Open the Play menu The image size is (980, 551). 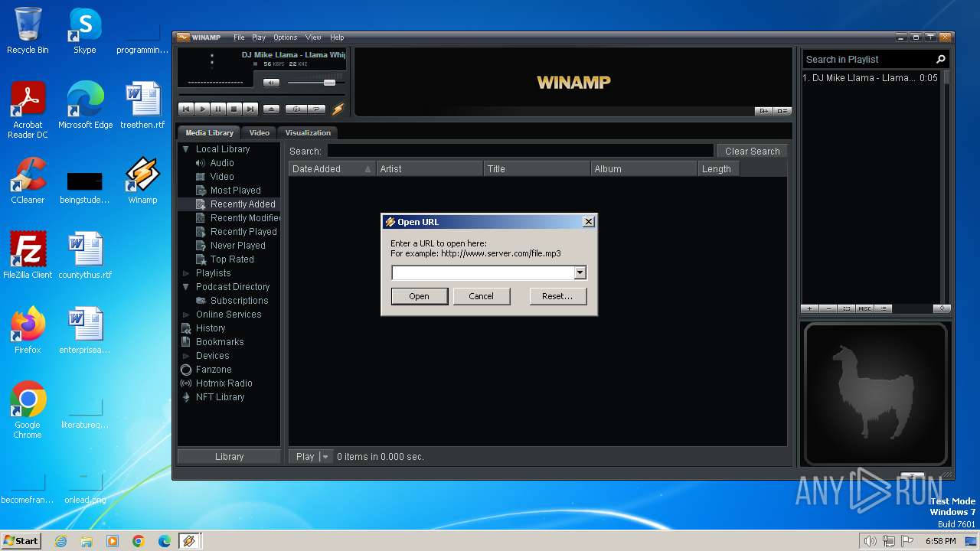point(259,37)
